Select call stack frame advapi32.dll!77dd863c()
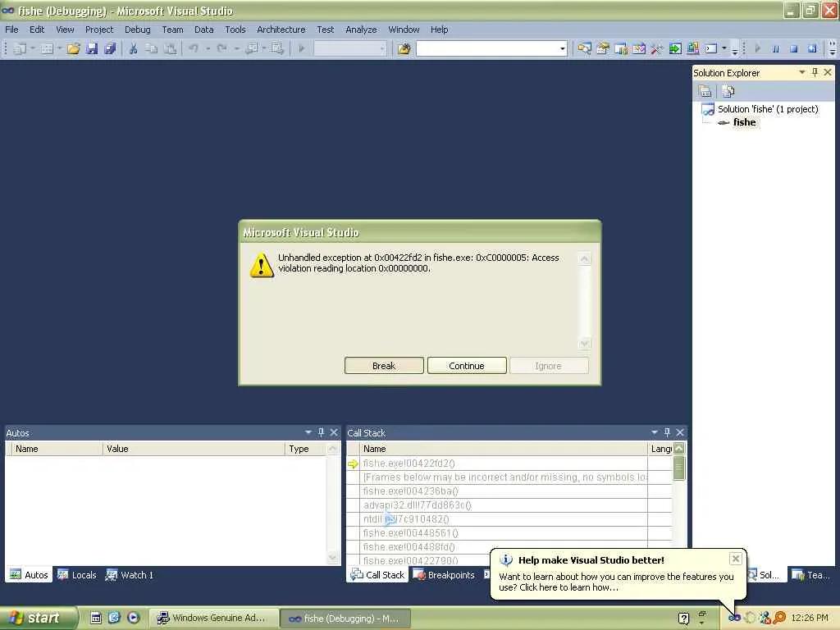Viewport: 840px width, 630px height. click(417, 505)
